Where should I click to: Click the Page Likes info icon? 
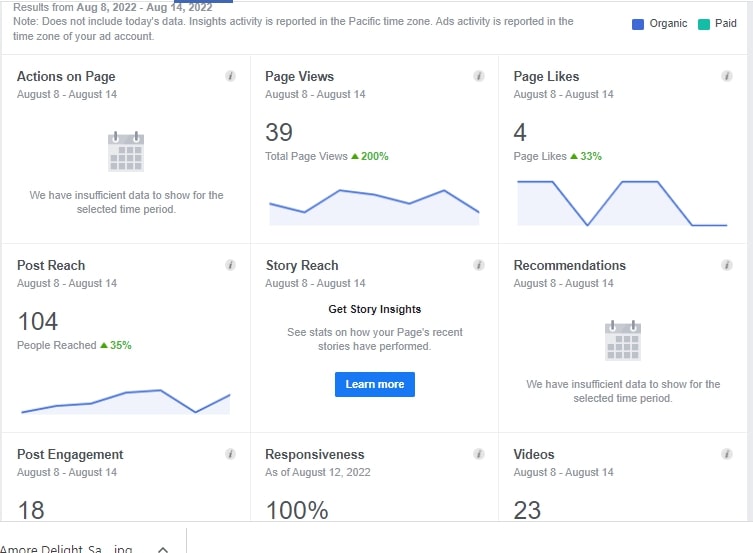click(727, 76)
